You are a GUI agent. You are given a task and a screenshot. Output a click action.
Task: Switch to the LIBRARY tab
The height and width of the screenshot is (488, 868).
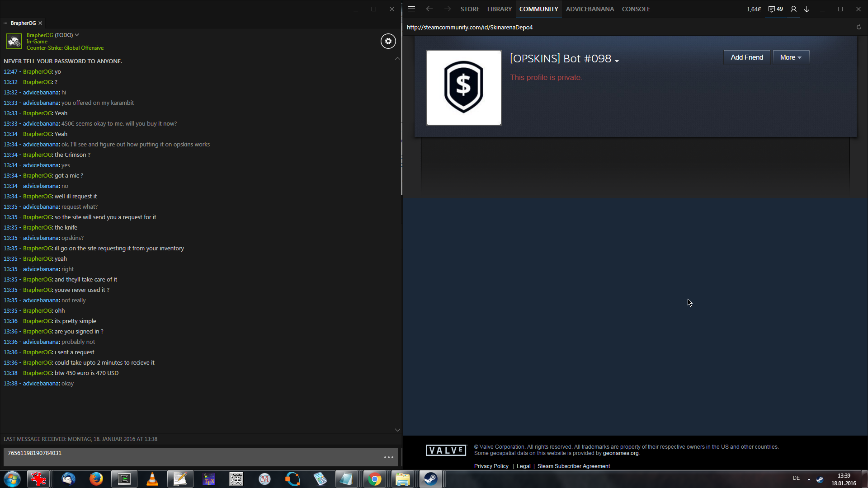(x=499, y=9)
